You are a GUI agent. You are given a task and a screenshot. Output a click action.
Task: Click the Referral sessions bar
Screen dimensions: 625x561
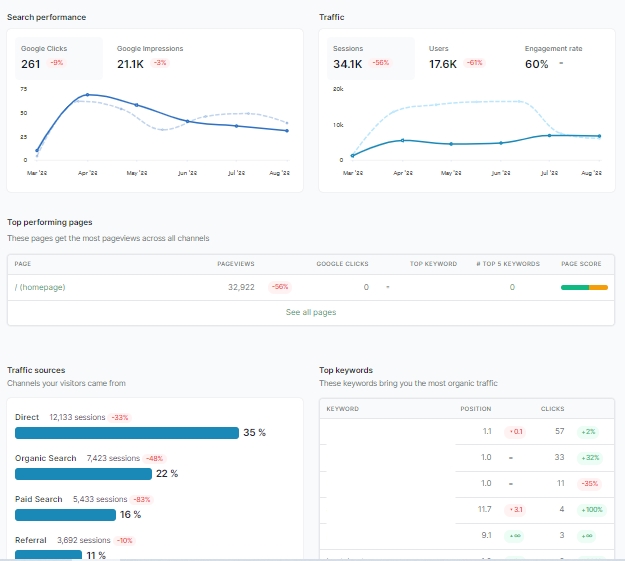(x=48, y=555)
